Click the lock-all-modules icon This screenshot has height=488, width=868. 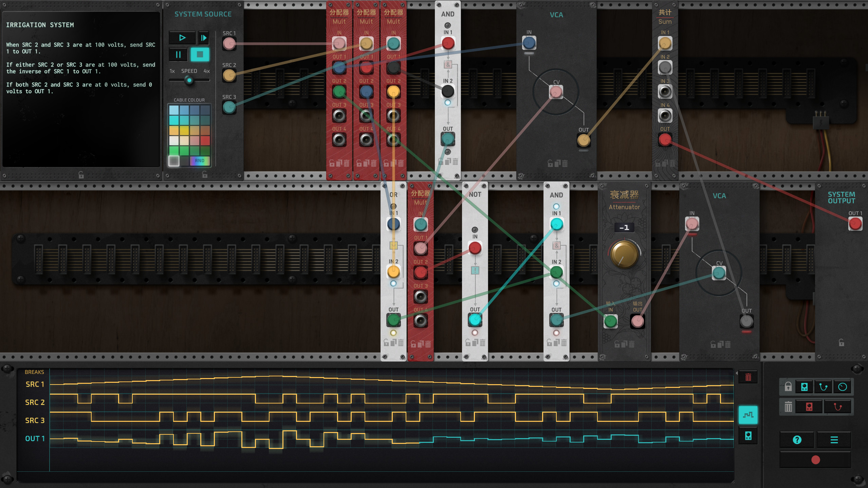(x=804, y=387)
